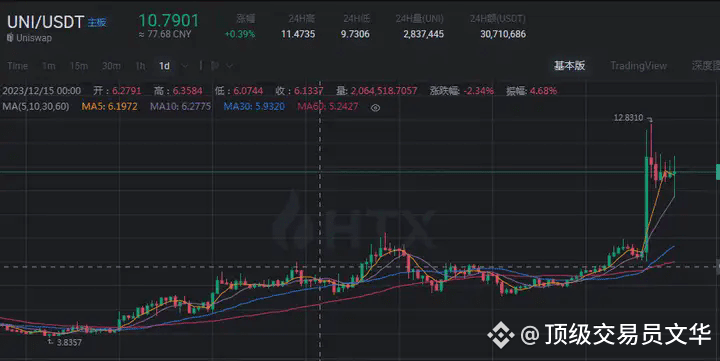Select the 1h interval
The image size is (720, 361).
pos(141,66)
